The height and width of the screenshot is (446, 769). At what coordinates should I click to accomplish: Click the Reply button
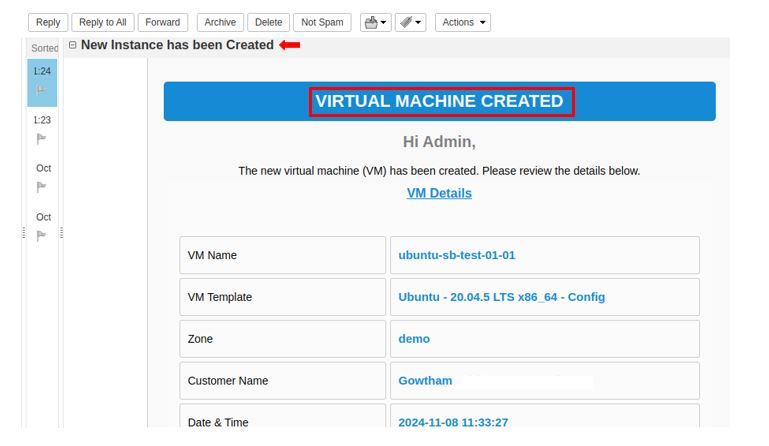click(48, 22)
